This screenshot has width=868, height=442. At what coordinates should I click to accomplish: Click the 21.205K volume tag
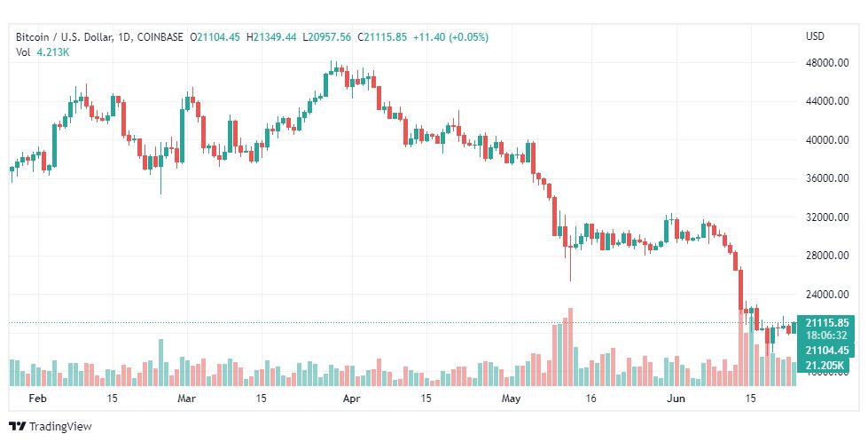[825, 365]
